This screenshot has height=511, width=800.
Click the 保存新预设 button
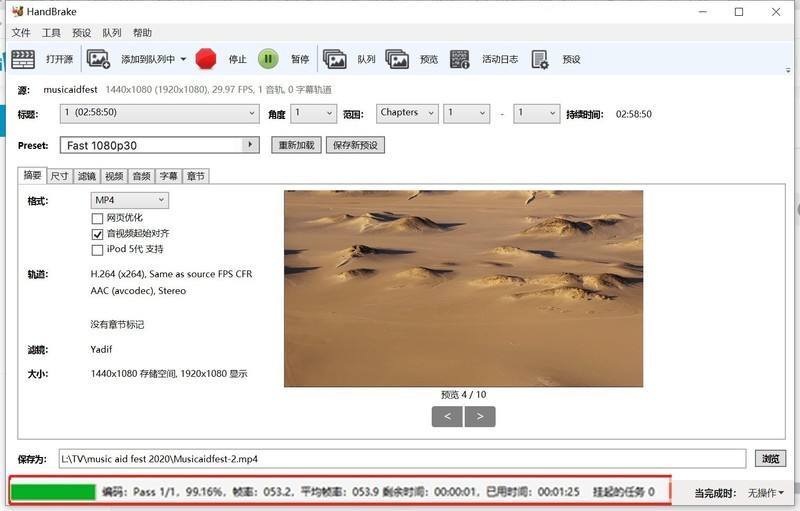pyautogui.click(x=355, y=145)
